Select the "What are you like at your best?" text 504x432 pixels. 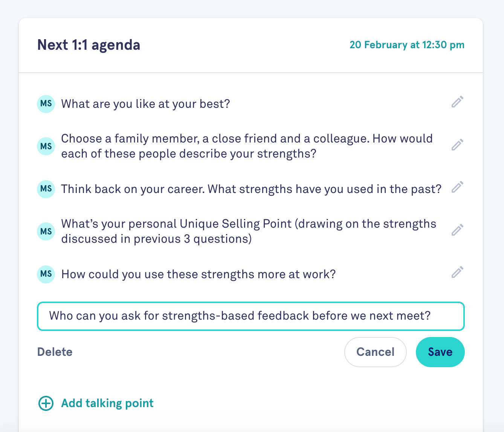tap(146, 104)
